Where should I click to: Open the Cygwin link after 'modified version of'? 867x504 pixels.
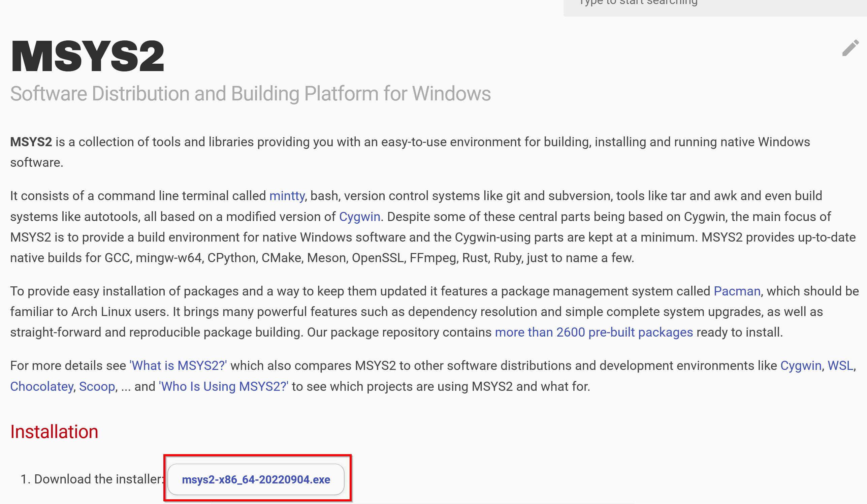359,217
